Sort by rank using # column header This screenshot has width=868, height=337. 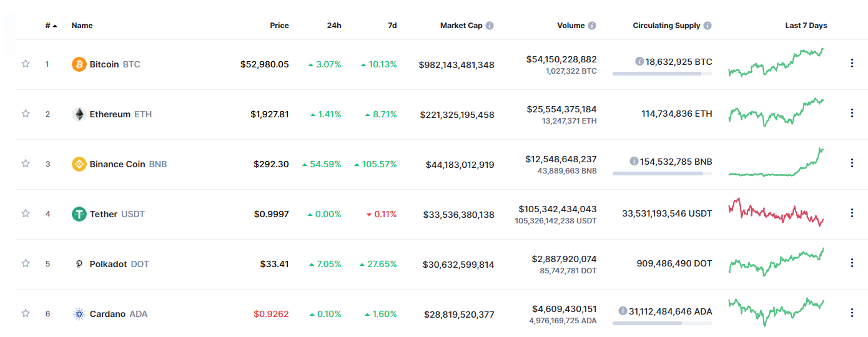(x=51, y=26)
